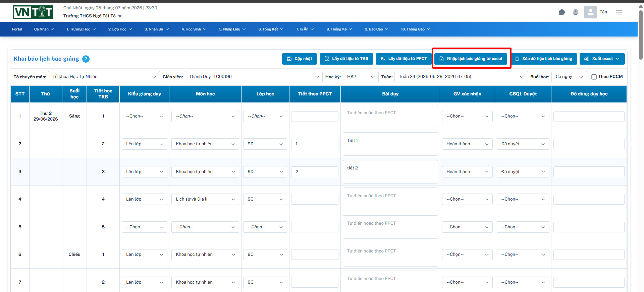The image size is (644, 292).
Task: Open the notification bell
Action: [x=576, y=12]
